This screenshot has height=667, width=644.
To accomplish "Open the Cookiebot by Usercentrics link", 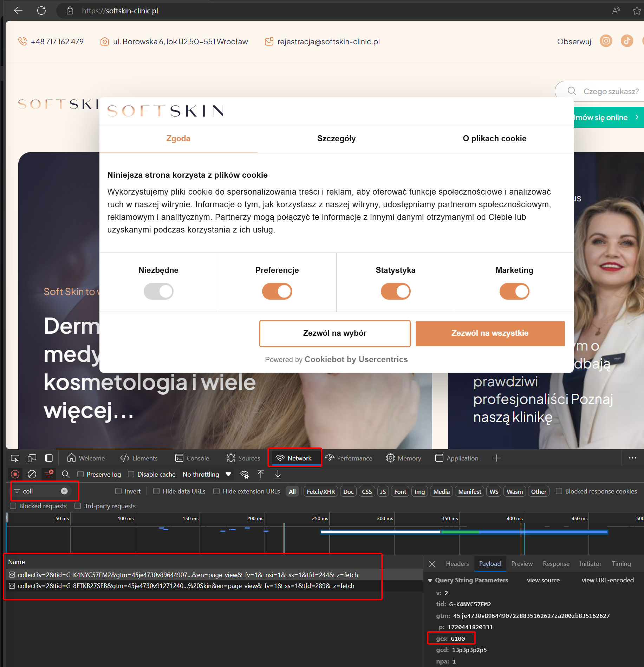I will 356,359.
